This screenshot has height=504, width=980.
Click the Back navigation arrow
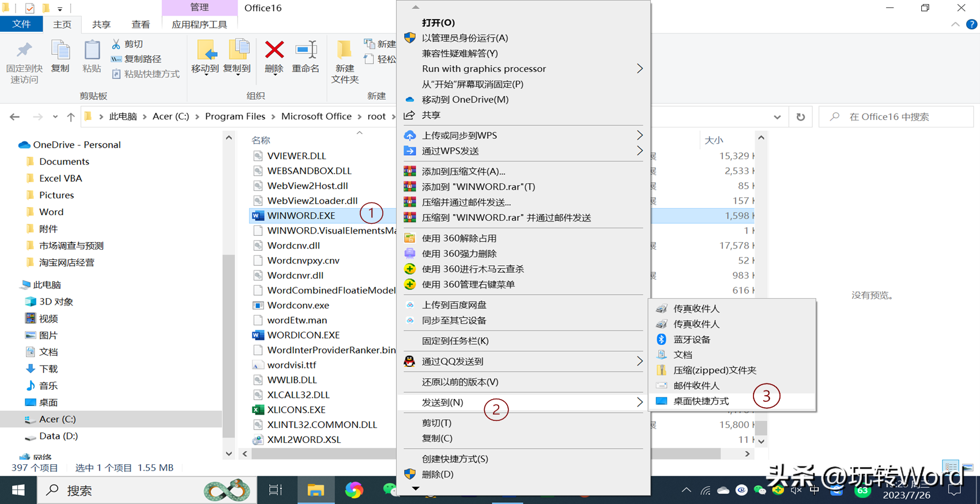14,117
